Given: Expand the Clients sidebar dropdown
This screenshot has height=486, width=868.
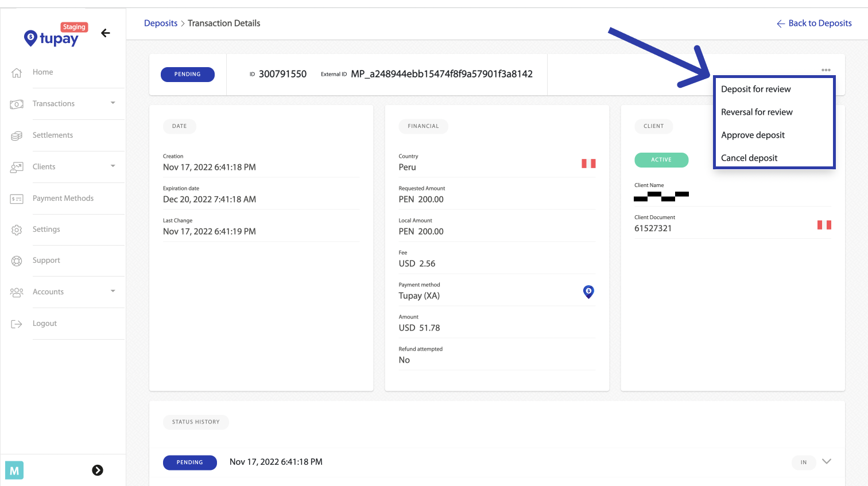Looking at the screenshot, I should pyautogui.click(x=113, y=166).
